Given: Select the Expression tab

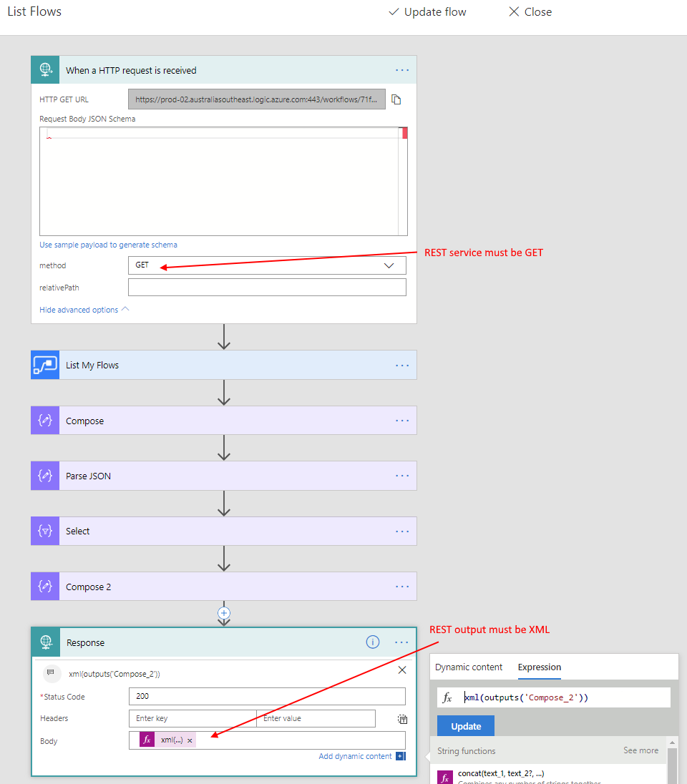Looking at the screenshot, I should pyautogui.click(x=539, y=667).
